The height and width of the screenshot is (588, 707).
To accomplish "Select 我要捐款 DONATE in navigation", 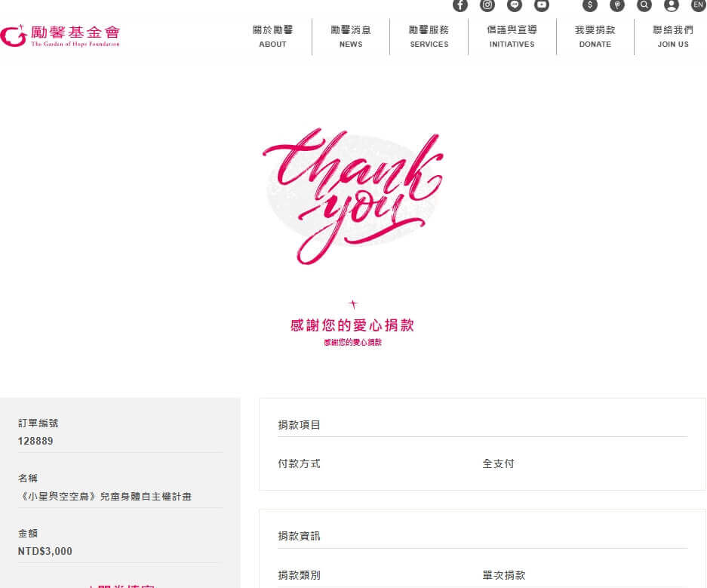I will coord(595,36).
